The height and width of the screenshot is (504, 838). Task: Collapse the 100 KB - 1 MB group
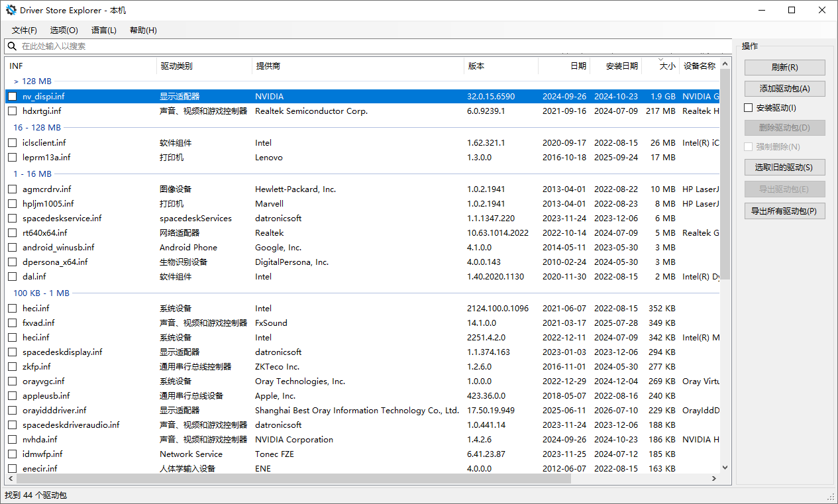click(41, 293)
